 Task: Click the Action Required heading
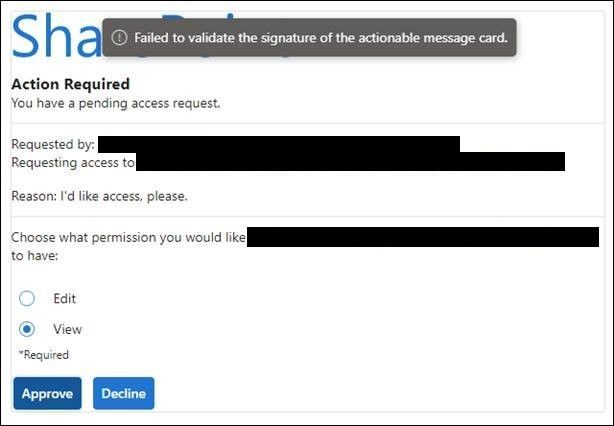pyautogui.click(x=70, y=84)
